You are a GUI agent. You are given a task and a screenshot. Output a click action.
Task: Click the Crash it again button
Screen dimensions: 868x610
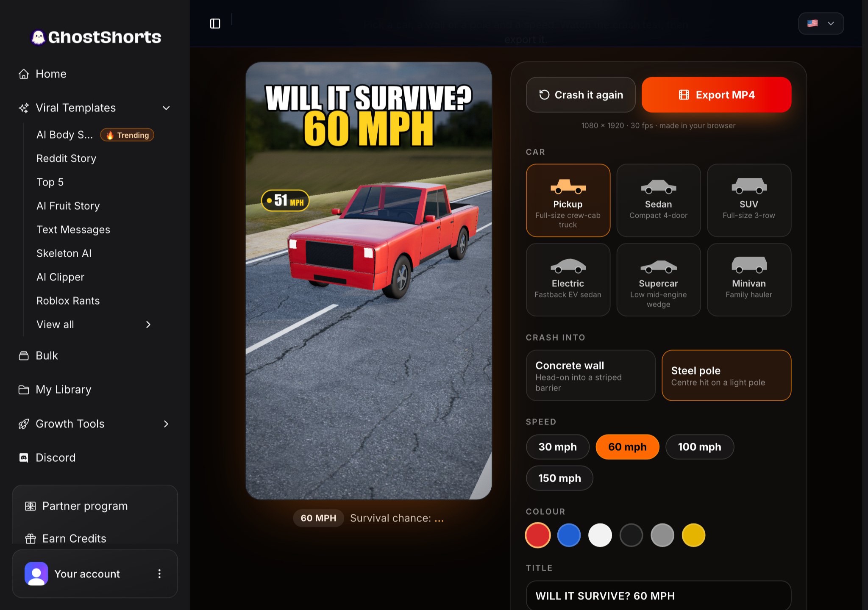pos(581,95)
